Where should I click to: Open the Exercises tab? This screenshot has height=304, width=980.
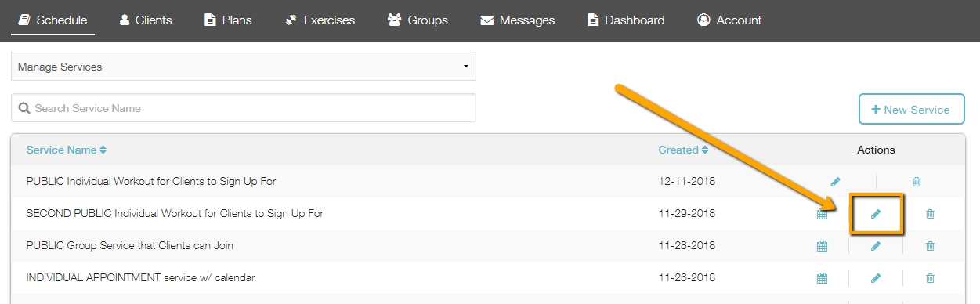pos(320,20)
